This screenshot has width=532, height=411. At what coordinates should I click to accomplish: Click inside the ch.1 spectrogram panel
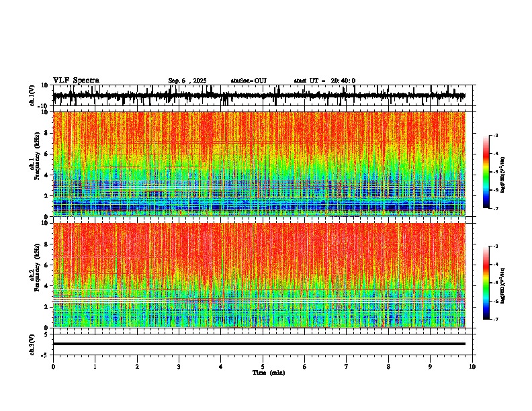(259, 164)
